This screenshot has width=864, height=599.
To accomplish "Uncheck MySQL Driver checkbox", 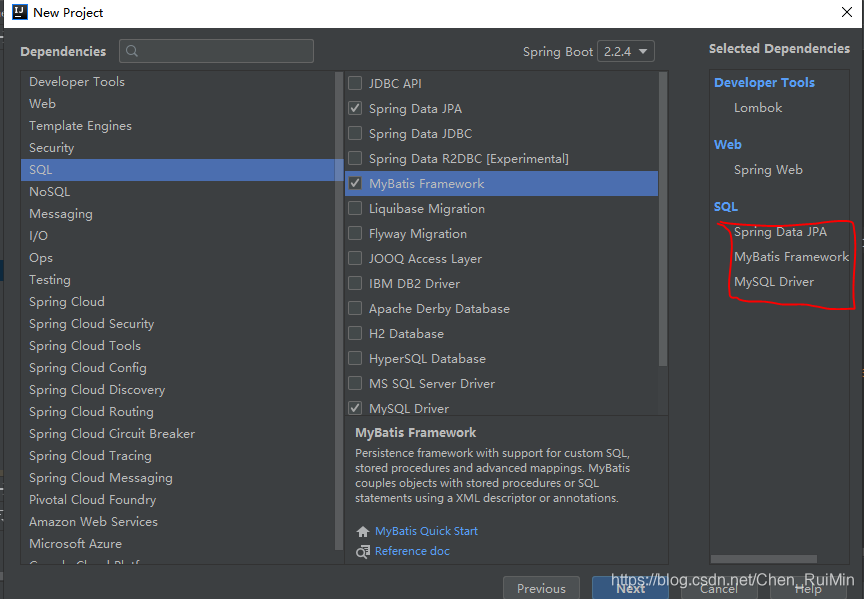I will (x=355, y=408).
